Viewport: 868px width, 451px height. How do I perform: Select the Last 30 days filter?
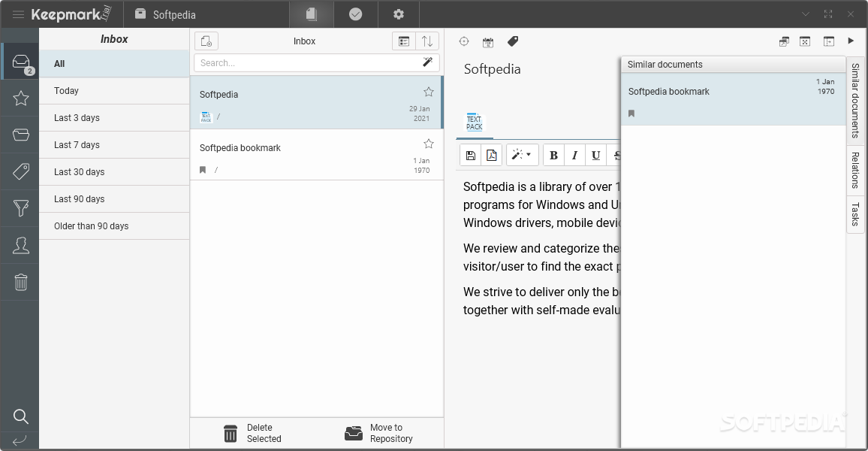click(x=114, y=172)
